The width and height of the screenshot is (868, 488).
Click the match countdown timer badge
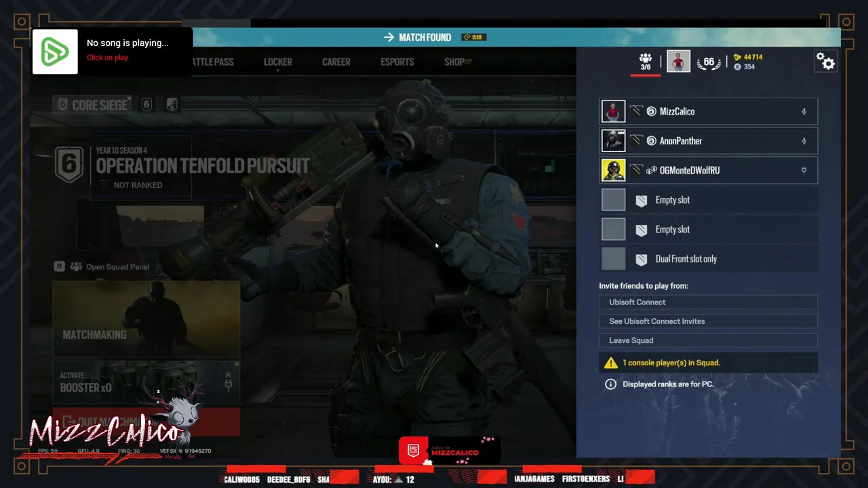click(475, 37)
